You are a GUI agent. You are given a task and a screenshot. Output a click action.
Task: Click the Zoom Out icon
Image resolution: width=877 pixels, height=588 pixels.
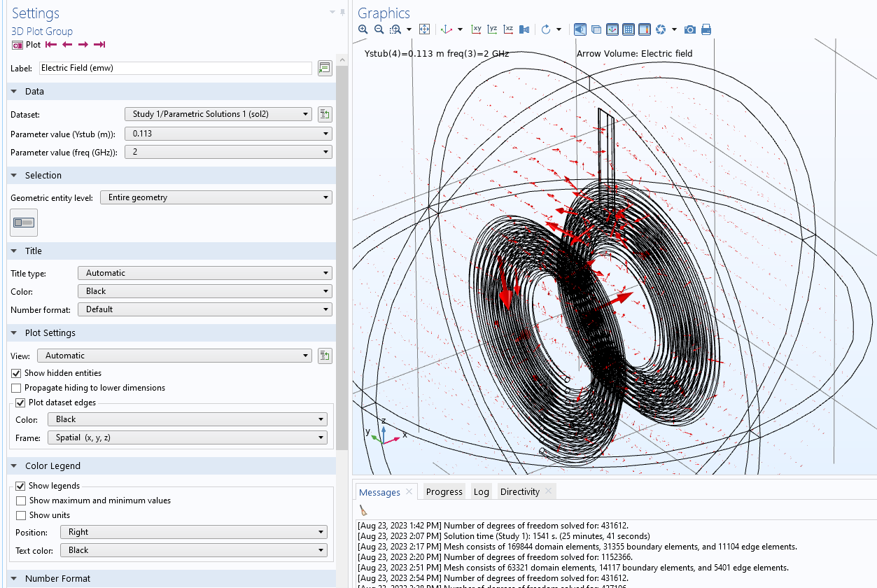click(x=379, y=29)
